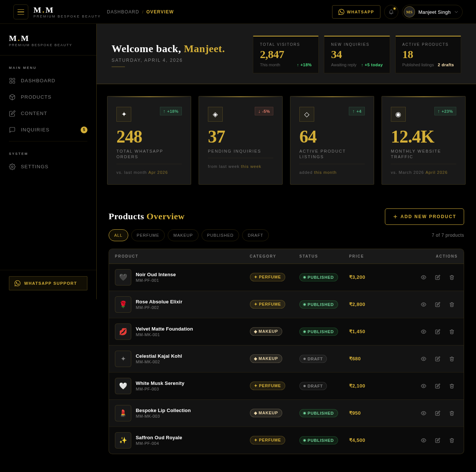Screen dimensions: 476x472
Task: Select the Perfume filter tab
Action: (x=148, y=235)
